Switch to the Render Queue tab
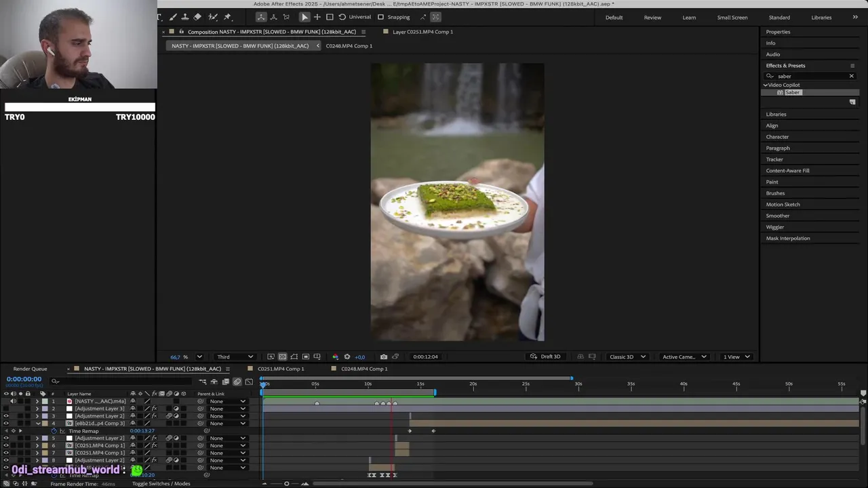 pyautogui.click(x=30, y=369)
